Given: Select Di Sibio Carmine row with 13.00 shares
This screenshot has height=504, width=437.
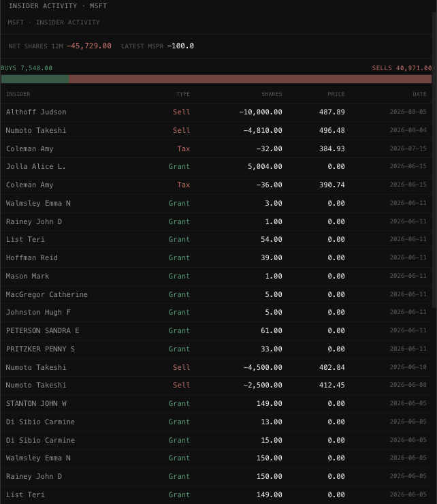Looking at the screenshot, I should click(x=216, y=422).
